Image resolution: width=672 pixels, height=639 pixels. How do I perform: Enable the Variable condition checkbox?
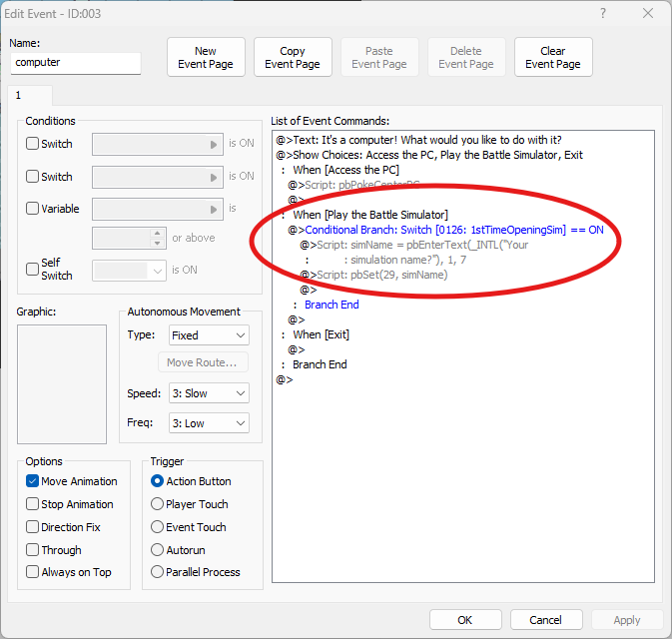pos(33,209)
